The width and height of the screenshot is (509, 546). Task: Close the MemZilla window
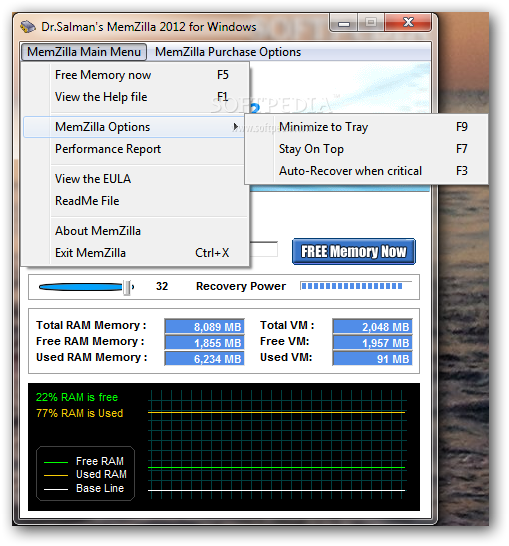click(x=408, y=23)
